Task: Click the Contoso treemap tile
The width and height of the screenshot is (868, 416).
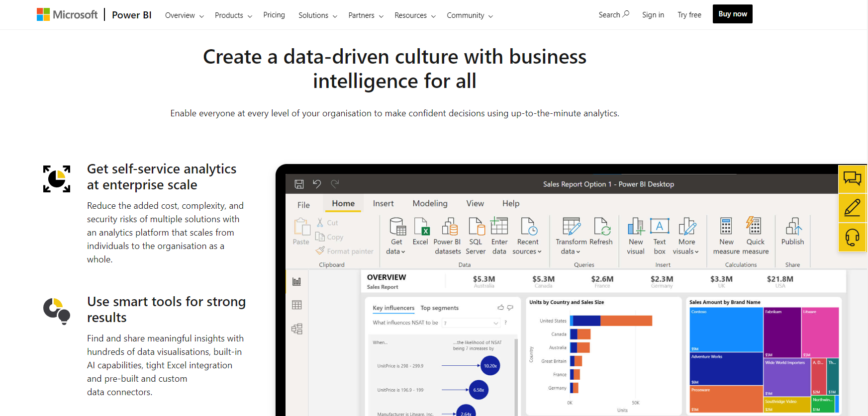Action: pyautogui.click(x=726, y=330)
